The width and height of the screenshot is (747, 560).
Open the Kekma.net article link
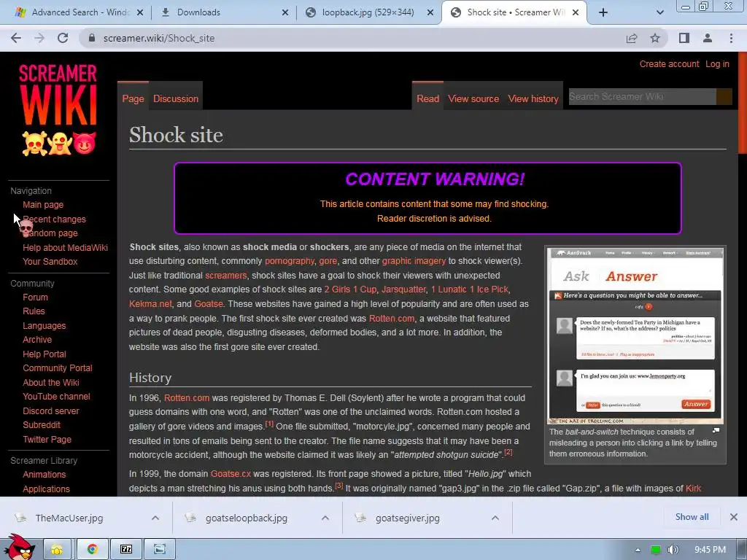point(150,304)
